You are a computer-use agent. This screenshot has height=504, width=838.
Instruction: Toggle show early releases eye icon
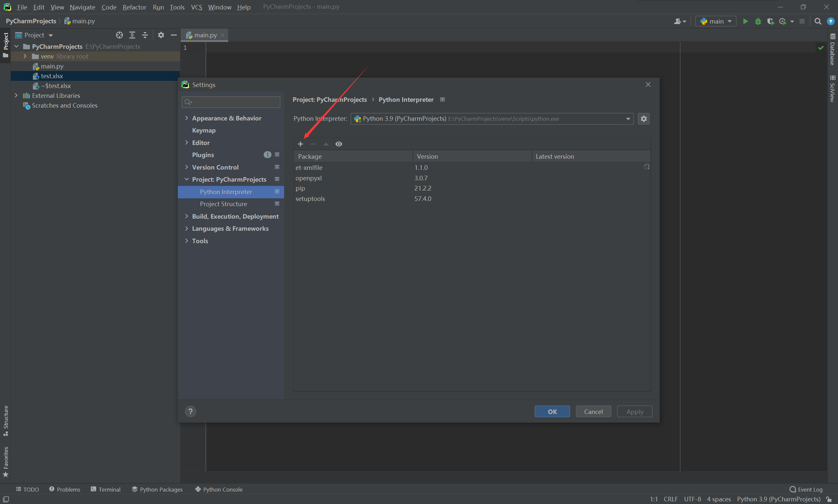[x=339, y=144]
